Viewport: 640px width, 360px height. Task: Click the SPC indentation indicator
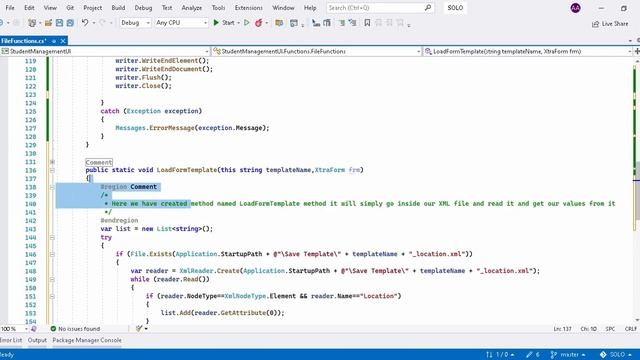click(610, 329)
